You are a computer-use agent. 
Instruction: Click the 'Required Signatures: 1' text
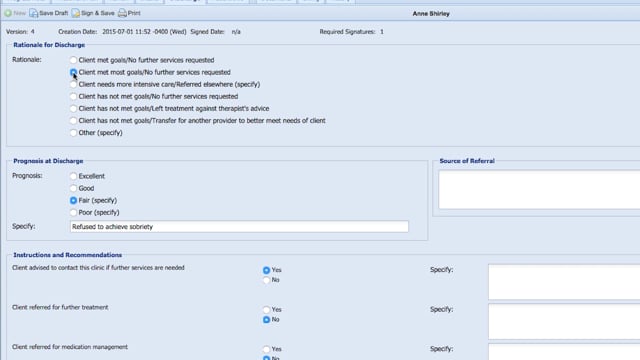(x=351, y=31)
